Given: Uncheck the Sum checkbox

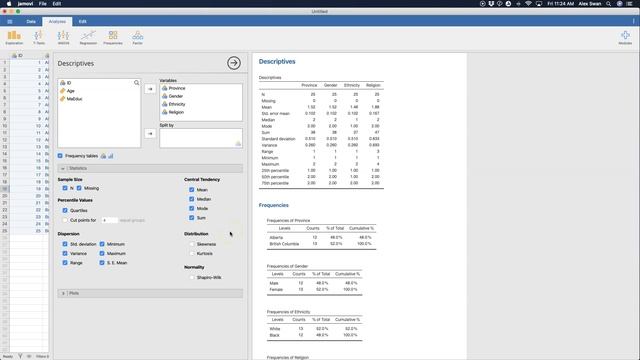Looking at the screenshot, I should (x=191, y=218).
